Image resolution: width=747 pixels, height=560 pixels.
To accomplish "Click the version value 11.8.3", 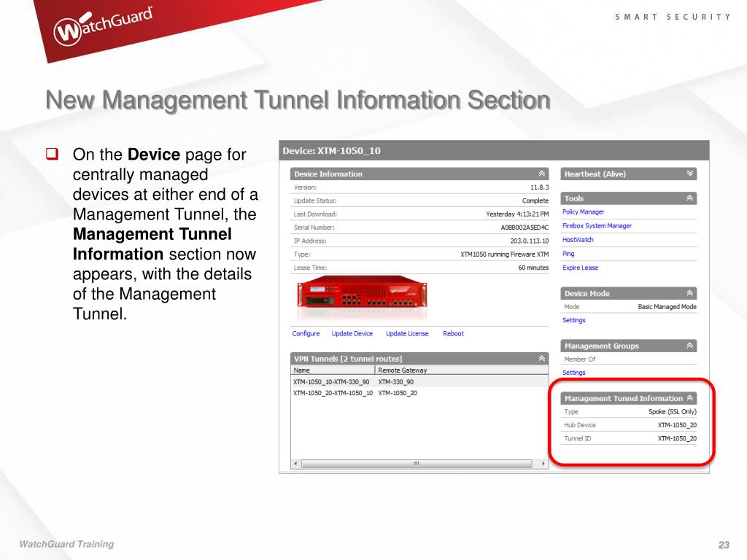I will coord(539,187).
